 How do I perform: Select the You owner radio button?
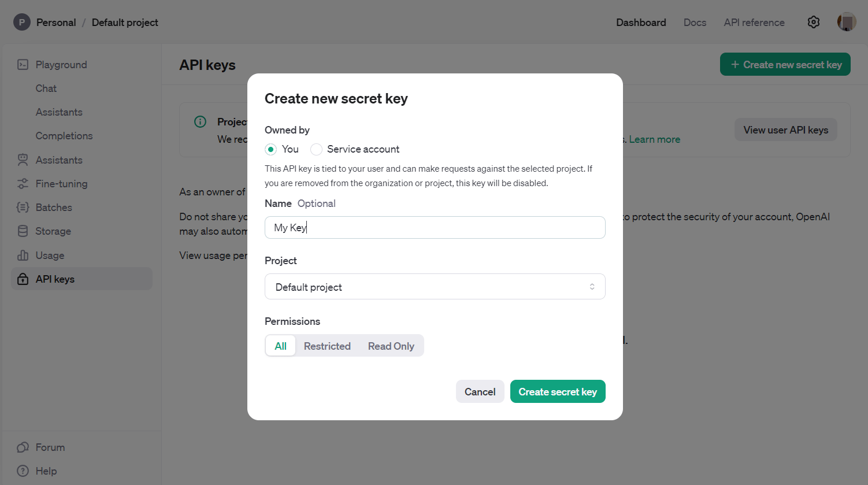[270, 149]
